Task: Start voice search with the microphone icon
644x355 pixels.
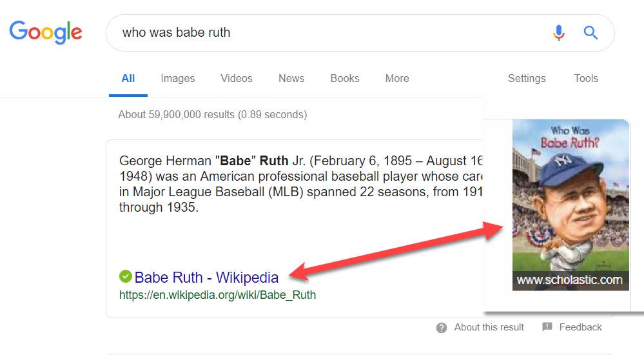Action: (559, 32)
